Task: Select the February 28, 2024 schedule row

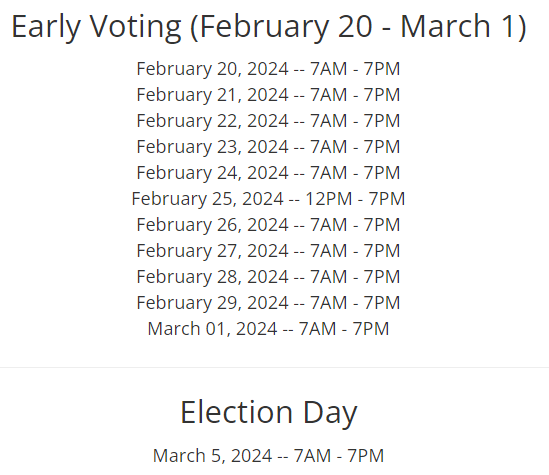Action: (268, 277)
